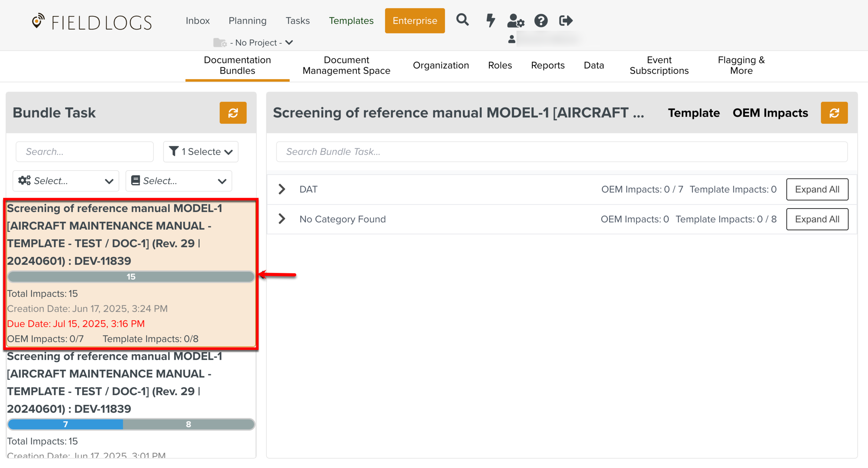Refresh the Bundle Task panel
The image size is (868, 468).
[233, 113]
